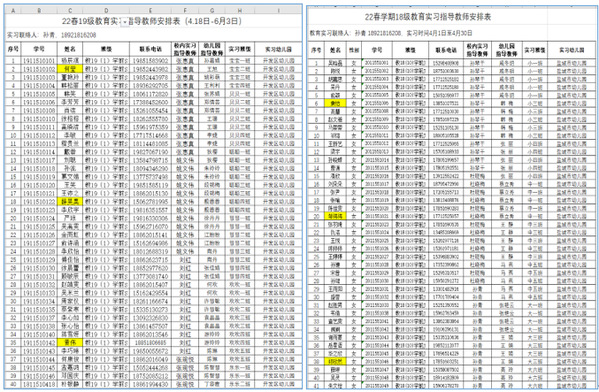Select the yellow highlighted name in right row 38
599x392 pixels.
pos(335,361)
